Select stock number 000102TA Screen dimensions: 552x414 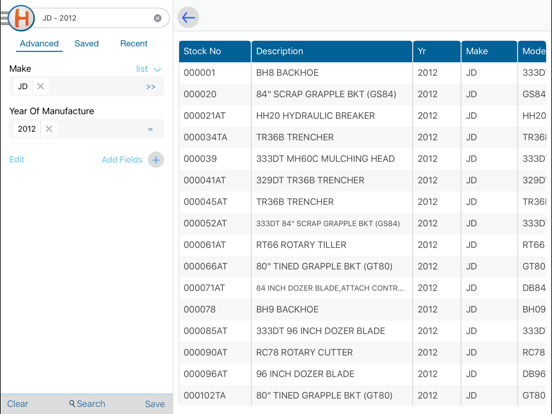tap(204, 396)
